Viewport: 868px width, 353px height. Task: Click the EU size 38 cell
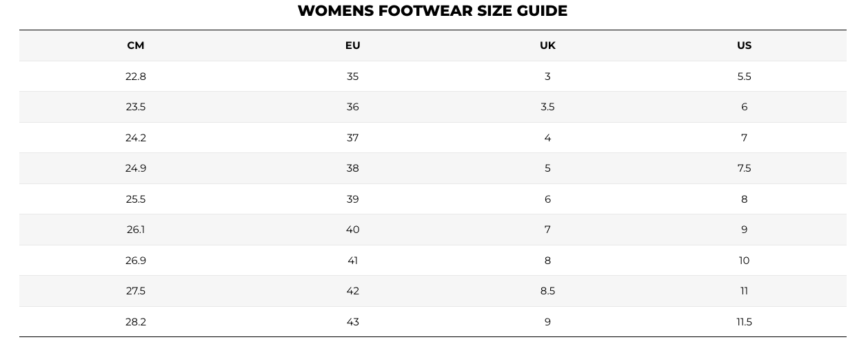coord(353,168)
